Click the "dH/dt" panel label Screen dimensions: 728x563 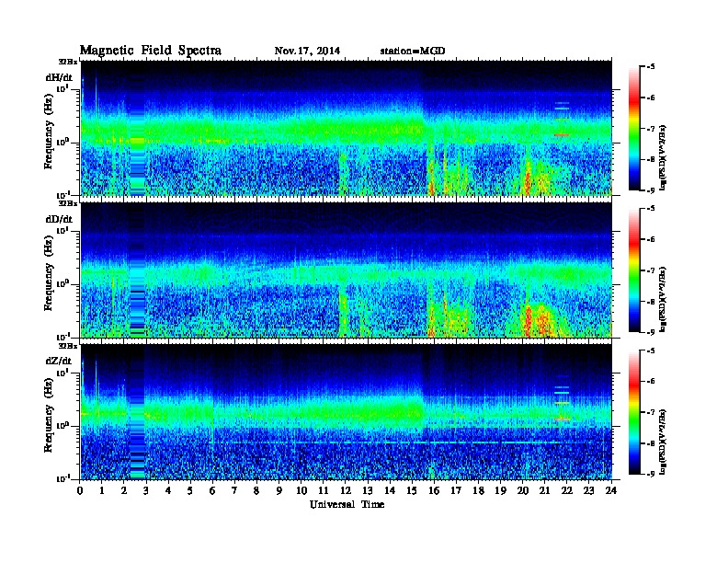[59, 77]
